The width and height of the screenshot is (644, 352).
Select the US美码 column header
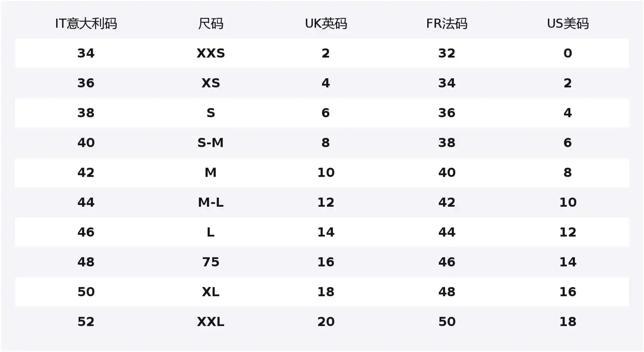click(x=568, y=24)
